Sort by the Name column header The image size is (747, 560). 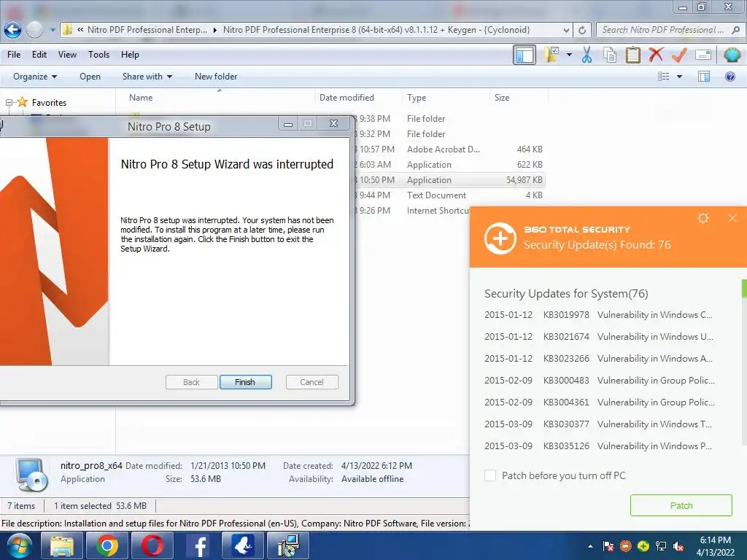pos(141,98)
